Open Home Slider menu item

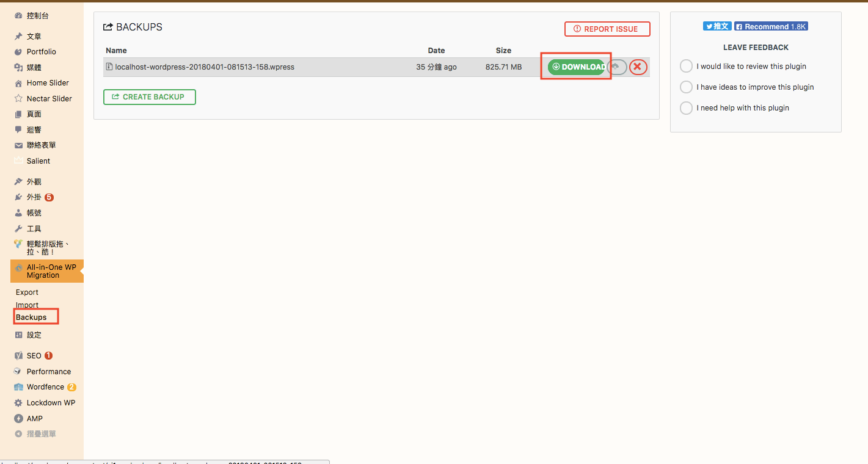47,83
